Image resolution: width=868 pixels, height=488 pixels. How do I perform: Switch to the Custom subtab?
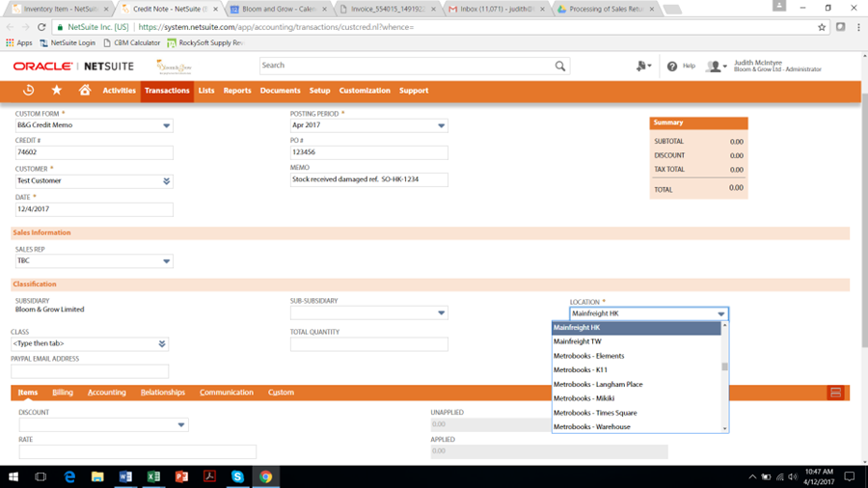(281, 393)
